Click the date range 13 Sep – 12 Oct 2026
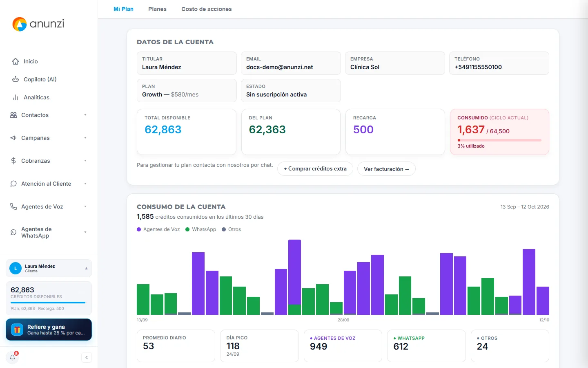Image resolution: width=588 pixels, height=368 pixels. tap(525, 207)
